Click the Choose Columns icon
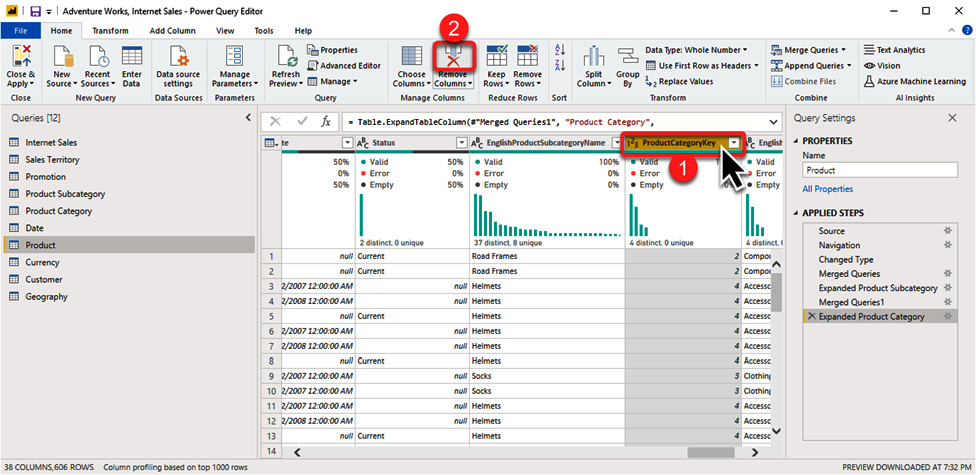Viewport: 976px width, 475px height. 411,57
